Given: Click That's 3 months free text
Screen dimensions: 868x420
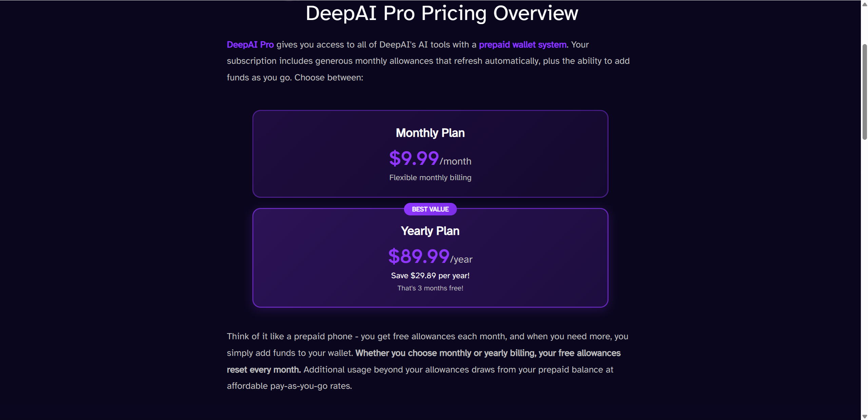Looking at the screenshot, I should [x=430, y=288].
